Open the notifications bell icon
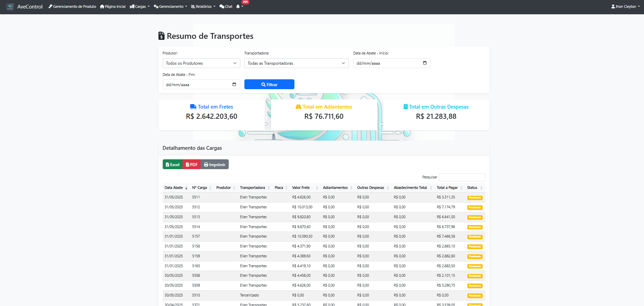Screen dimensions: 644x306 coord(238,7)
